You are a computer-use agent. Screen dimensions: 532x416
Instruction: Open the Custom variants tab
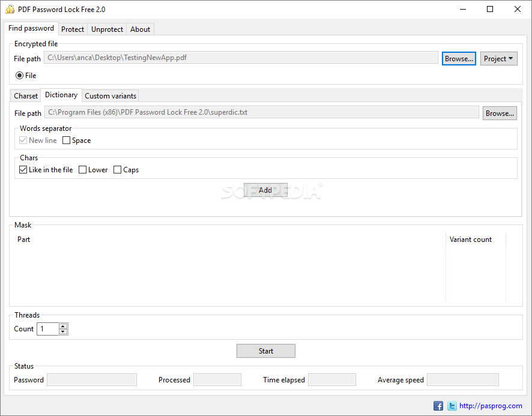(110, 96)
